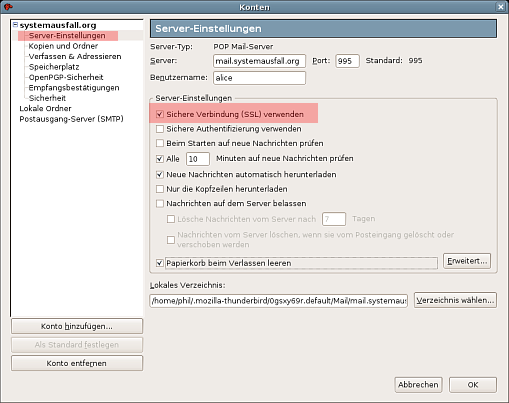
Task: Click Verzeichnis wählen... button
Action: pyautogui.click(x=455, y=300)
